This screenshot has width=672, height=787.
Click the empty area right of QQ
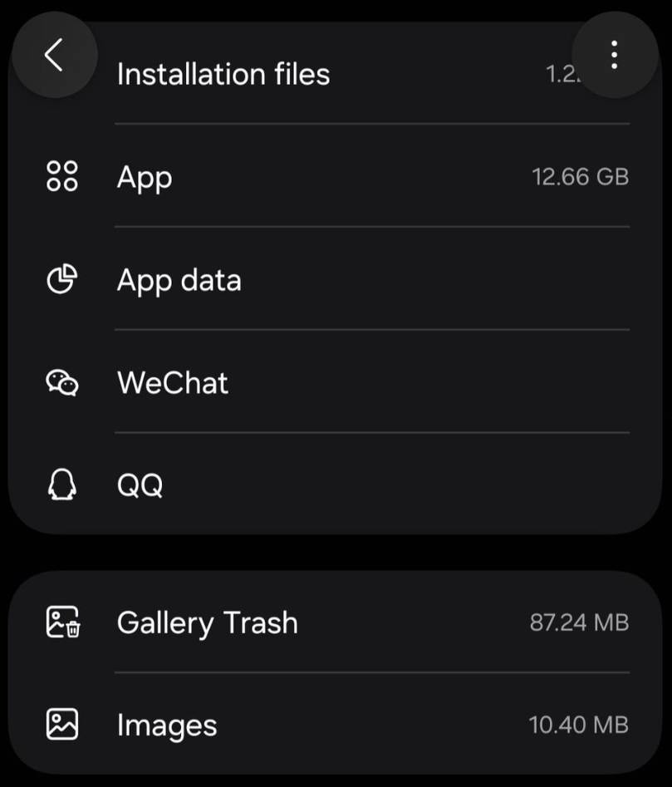(x=415, y=485)
